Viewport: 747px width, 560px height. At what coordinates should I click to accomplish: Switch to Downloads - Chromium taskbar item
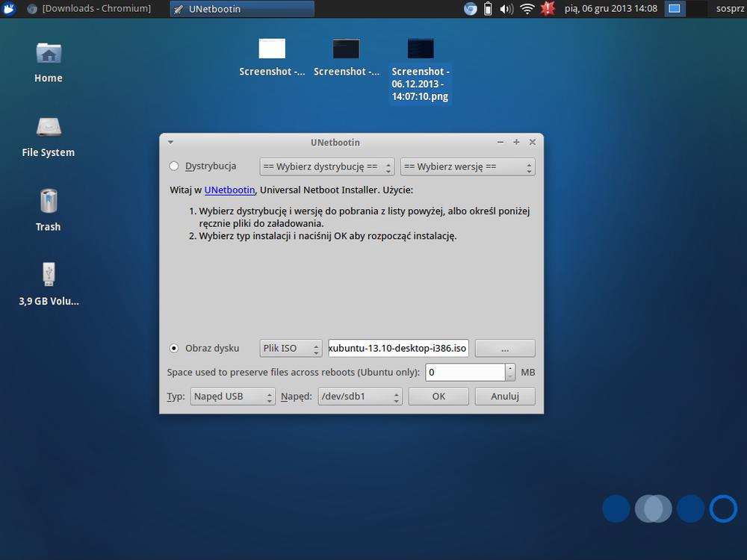point(90,8)
